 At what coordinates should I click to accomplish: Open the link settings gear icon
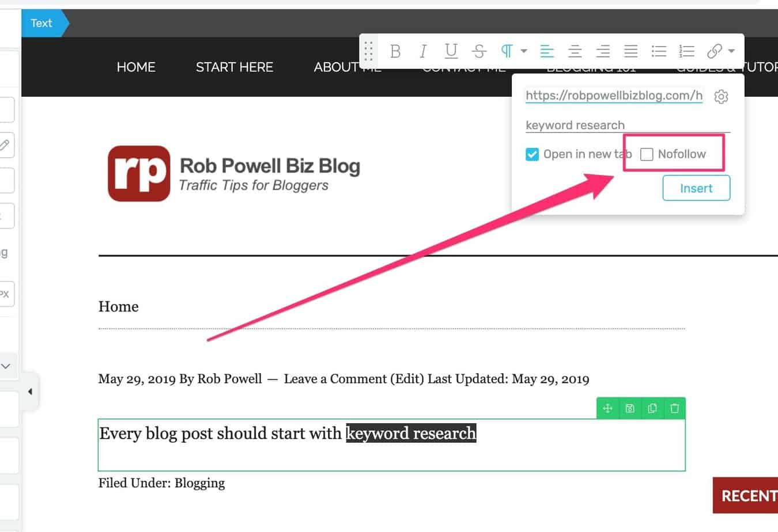click(x=721, y=96)
